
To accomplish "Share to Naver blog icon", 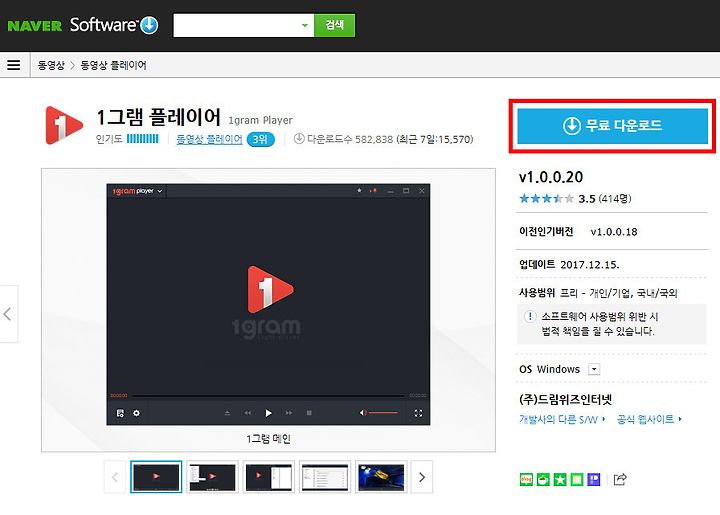I will (526, 480).
